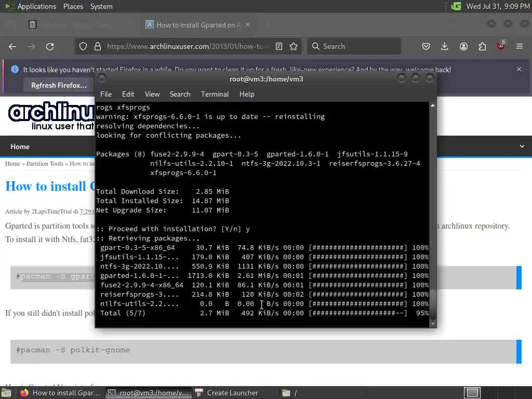This screenshot has height=399, width=532.
Task: Click the green tray icon near clock
Action: pyautogui.click(x=456, y=6)
